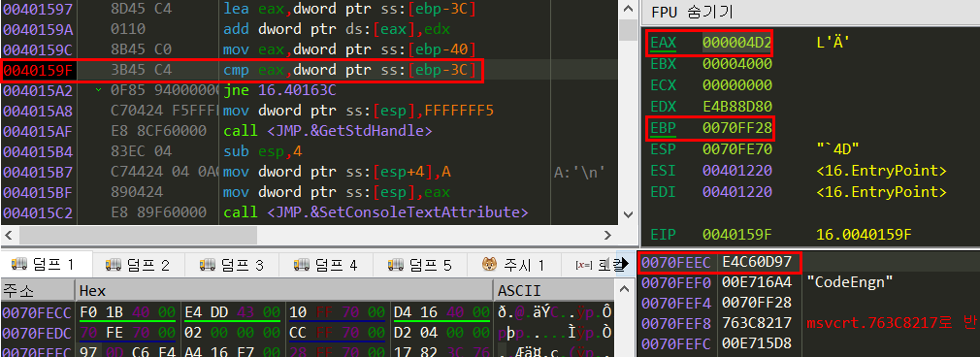Select disassembly address 004015BF
The height and width of the screenshot is (357, 980).
tap(38, 192)
